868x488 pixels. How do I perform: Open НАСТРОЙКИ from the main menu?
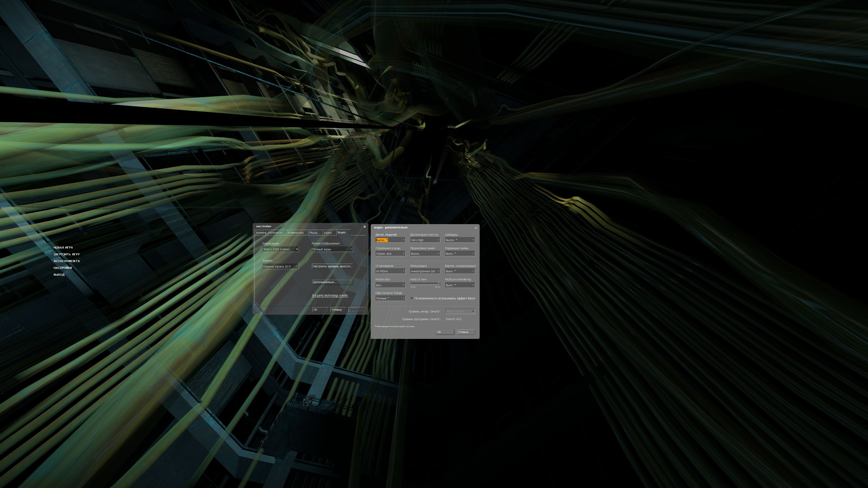pos(62,268)
